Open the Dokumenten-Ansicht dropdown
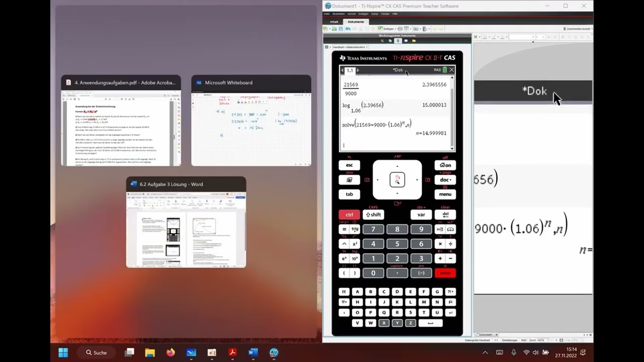Screen dimensions: 644x362 point(577,29)
